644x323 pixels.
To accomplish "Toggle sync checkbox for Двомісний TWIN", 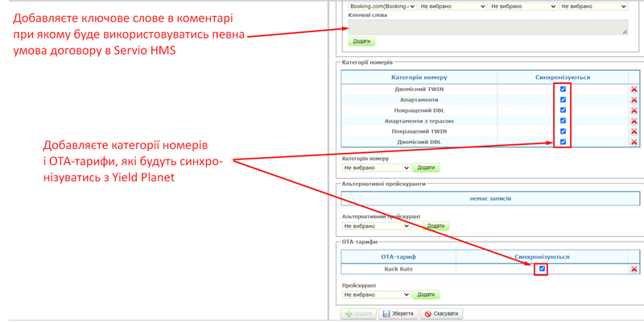I will (x=563, y=89).
